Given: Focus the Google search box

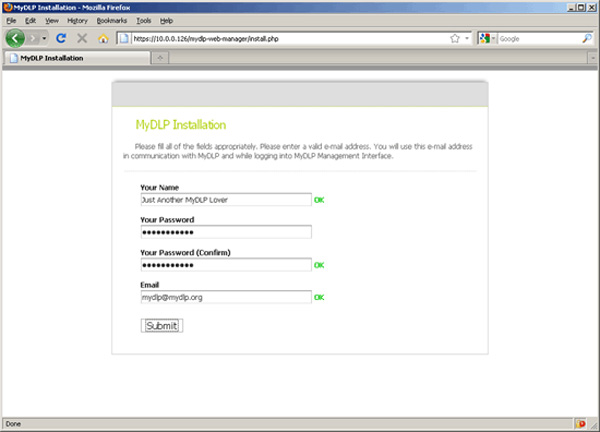Looking at the screenshot, I should point(540,38).
